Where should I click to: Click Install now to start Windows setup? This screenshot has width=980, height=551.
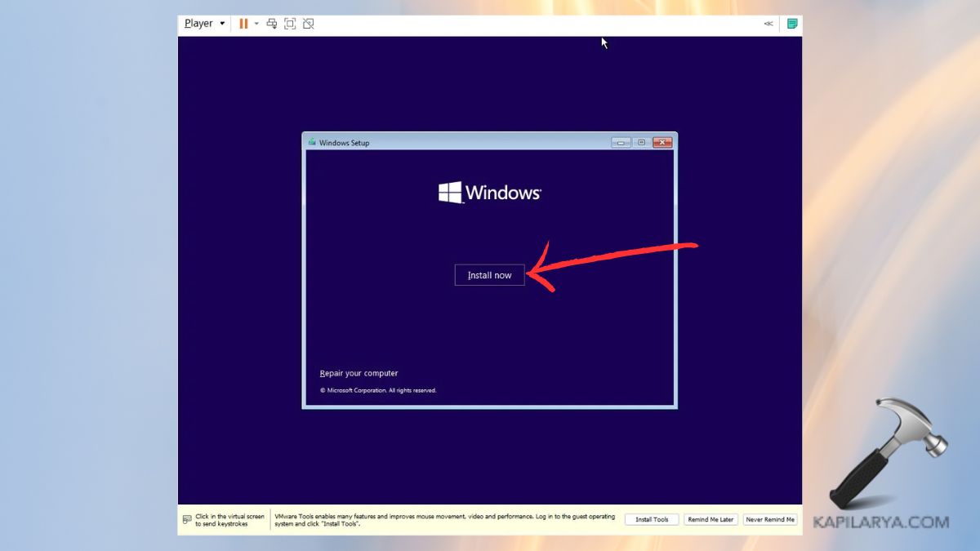coord(489,275)
